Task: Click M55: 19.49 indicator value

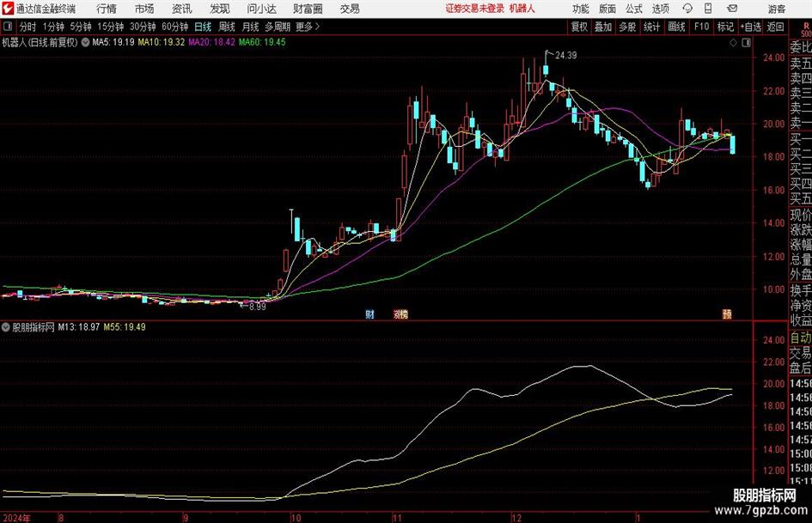Action: pyautogui.click(x=125, y=327)
